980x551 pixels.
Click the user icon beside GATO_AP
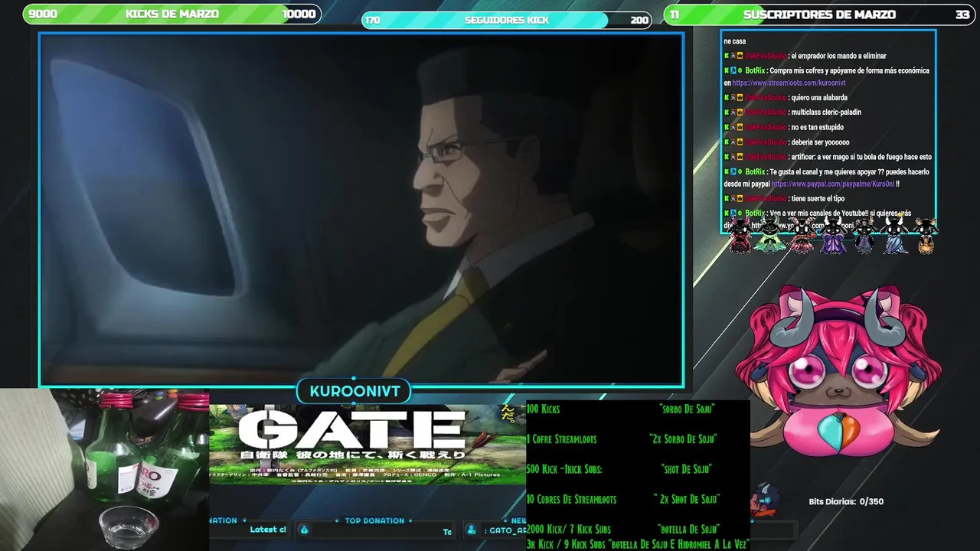point(472,530)
